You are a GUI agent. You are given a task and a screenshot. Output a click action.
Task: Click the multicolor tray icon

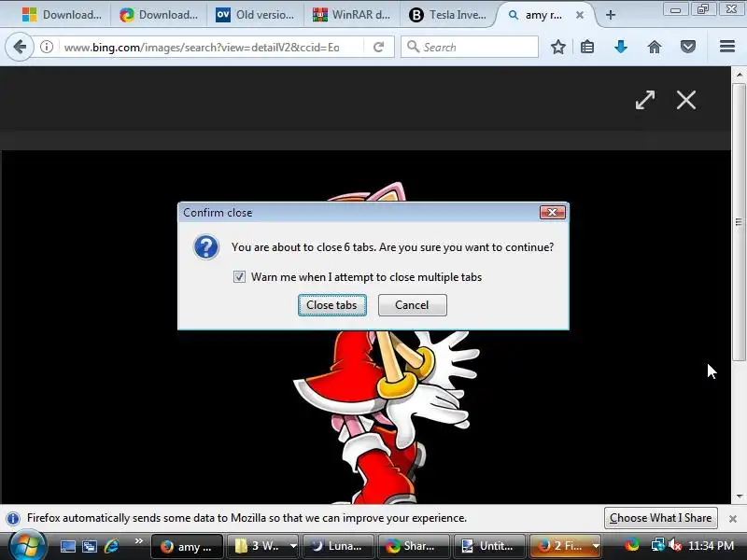632,544
